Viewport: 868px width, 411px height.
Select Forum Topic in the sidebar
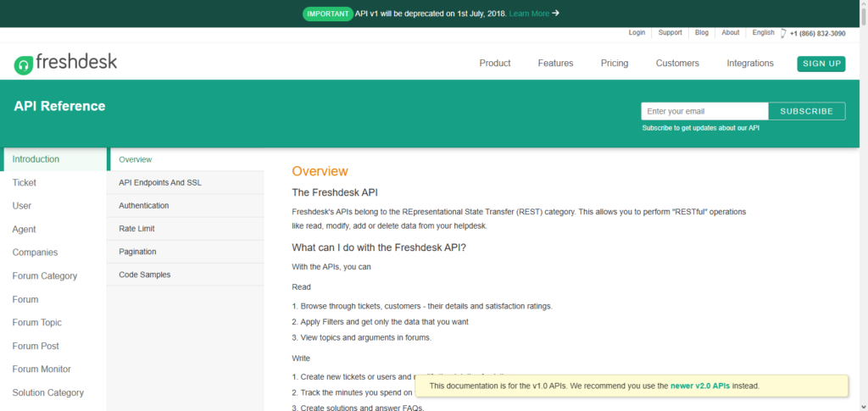pos(53,323)
